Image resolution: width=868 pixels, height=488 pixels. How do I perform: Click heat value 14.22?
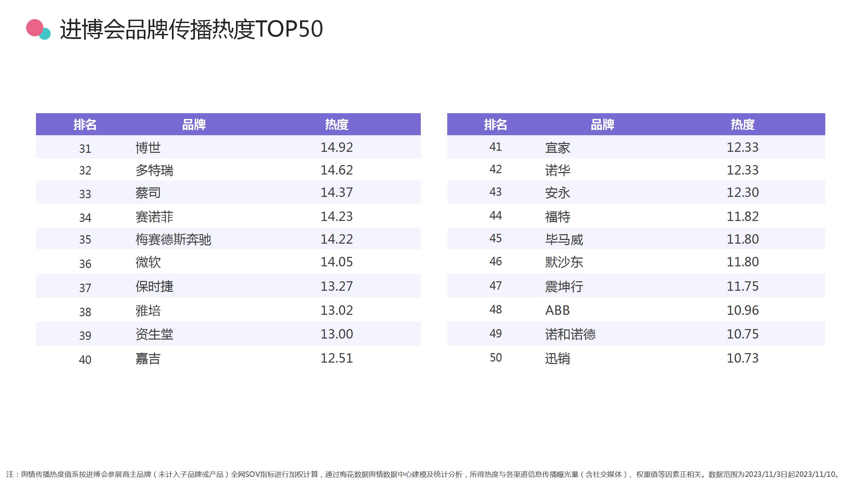337,239
